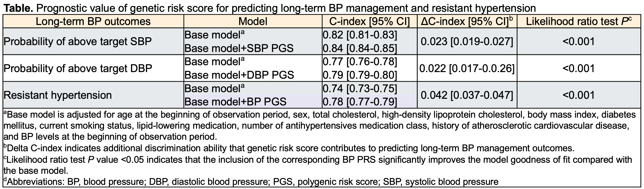Select the "Base model+BP PGS" model entry

(x=235, y=102)
